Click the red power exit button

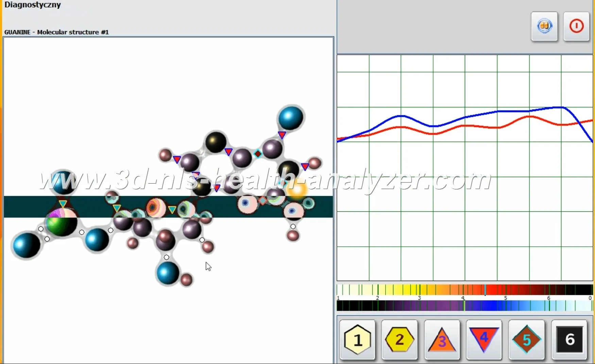point(576,26)
